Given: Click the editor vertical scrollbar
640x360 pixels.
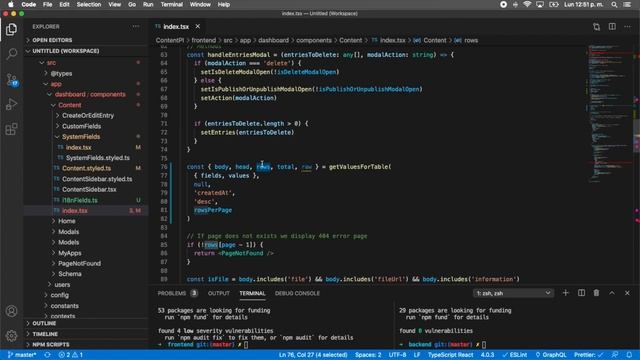Looking at the screenshot, I should tap(636, 163).
